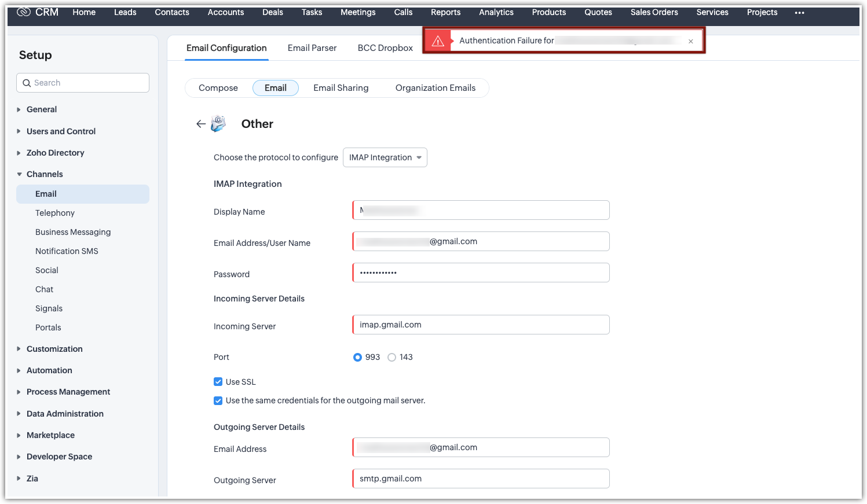Click the outgoing Email Address field
The height and width of the screenshot is (504, 867).
(481, 447)
